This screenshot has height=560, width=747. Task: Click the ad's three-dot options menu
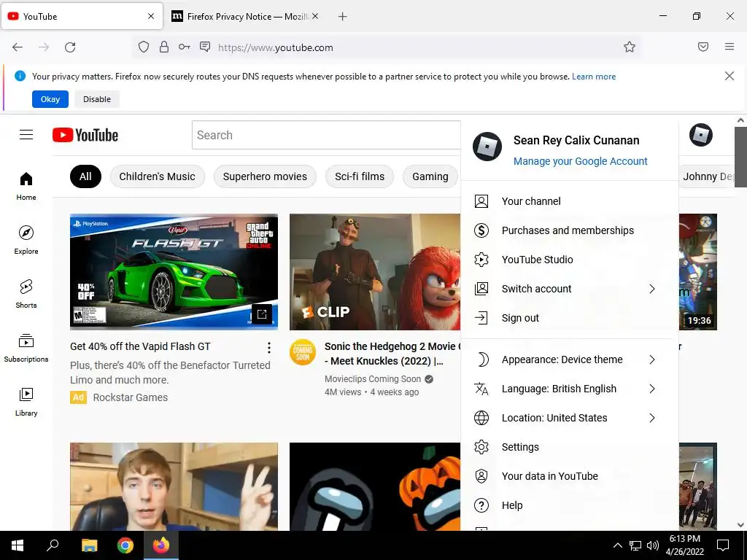click(x=269, y=348)
